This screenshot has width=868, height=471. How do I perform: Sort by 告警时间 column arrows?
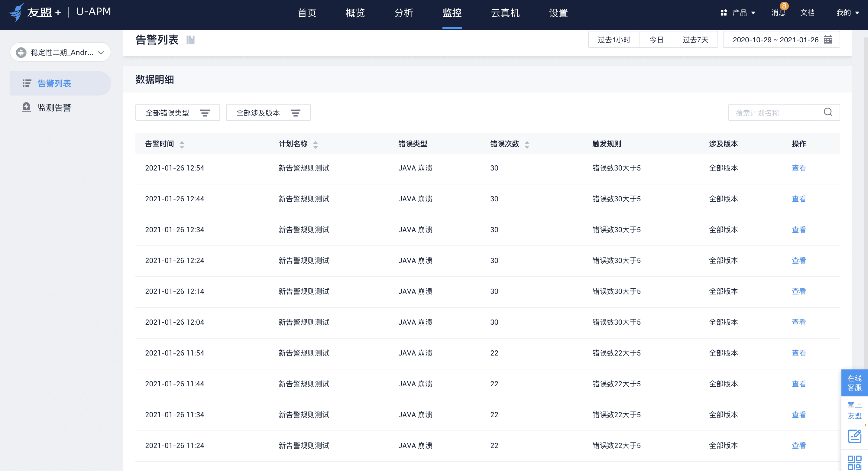tap(182, 145)
